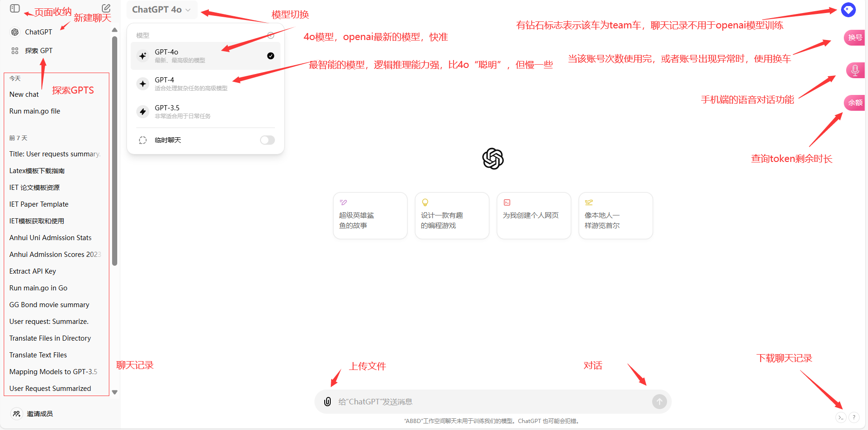
Task: Start a new chat with the pencil icon
Action: (106, 8)
